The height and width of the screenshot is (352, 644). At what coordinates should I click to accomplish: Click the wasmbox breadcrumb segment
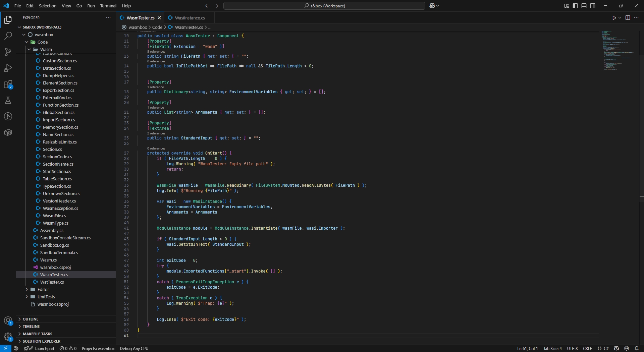coord(138,27)
